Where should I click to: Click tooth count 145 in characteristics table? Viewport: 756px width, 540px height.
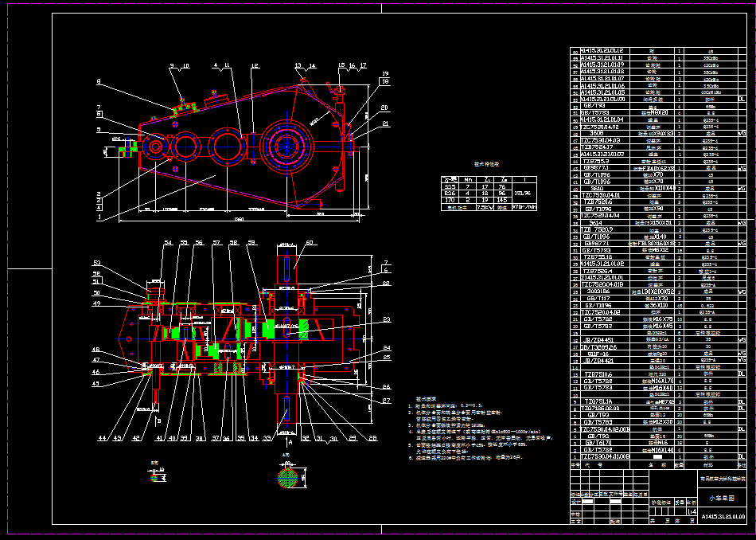(501, 200)
